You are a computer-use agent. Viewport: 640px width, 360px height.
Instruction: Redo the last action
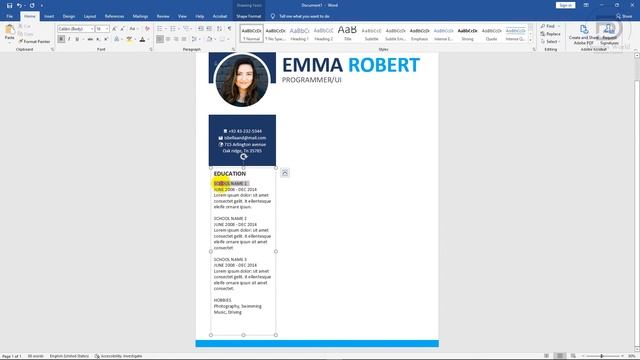pos(32,5)
